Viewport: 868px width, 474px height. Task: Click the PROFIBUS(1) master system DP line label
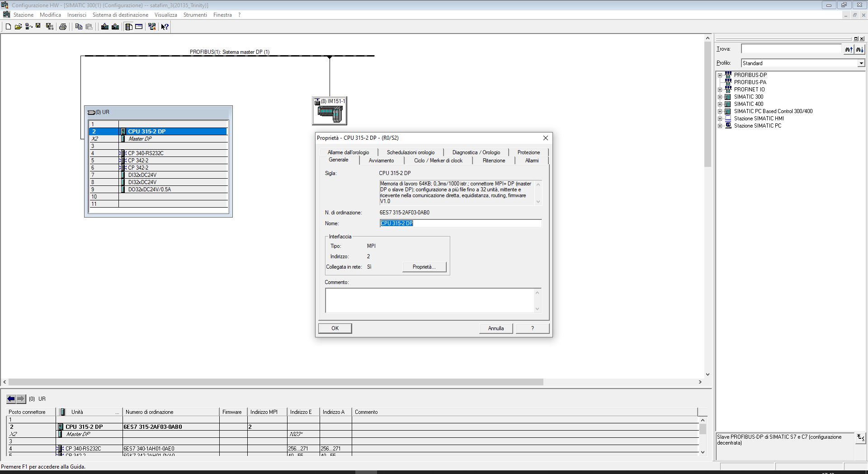230,52
